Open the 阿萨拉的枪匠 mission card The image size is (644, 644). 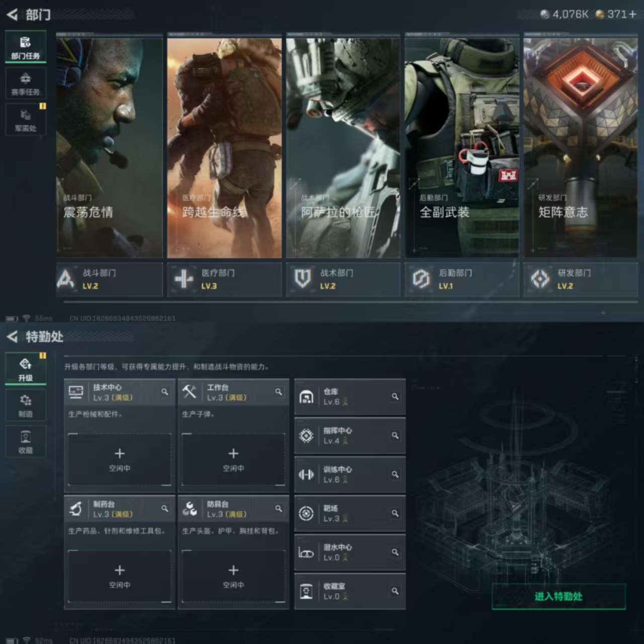click(343, 146)
